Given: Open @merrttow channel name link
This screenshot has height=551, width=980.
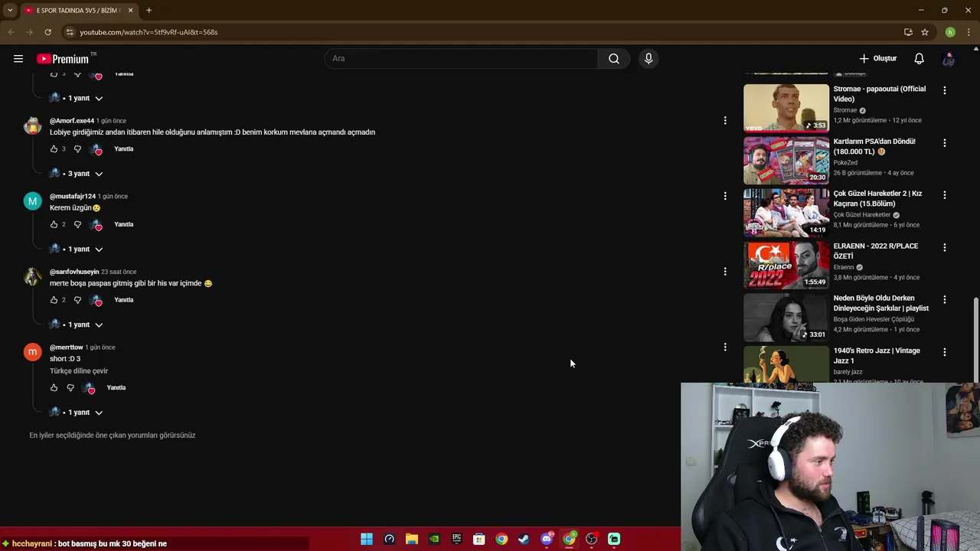Looking at the screenshot, I should (67, 347).
